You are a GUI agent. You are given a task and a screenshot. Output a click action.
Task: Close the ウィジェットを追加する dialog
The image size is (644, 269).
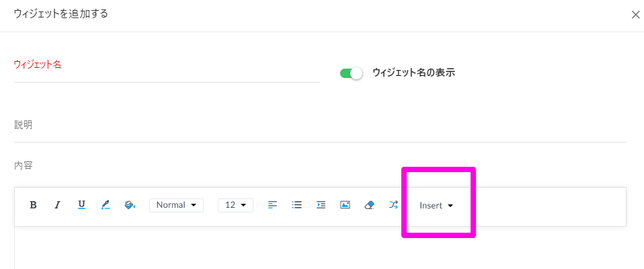coord(635,15)
